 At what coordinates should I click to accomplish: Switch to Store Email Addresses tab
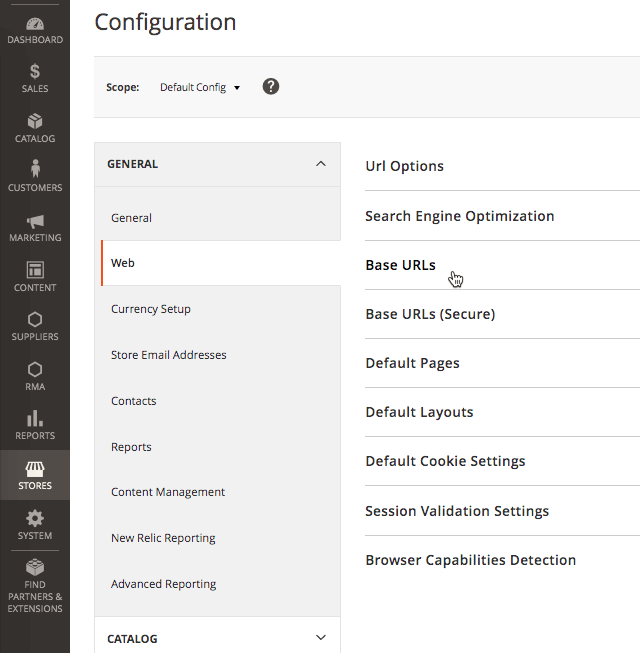[x=169, y=355]
